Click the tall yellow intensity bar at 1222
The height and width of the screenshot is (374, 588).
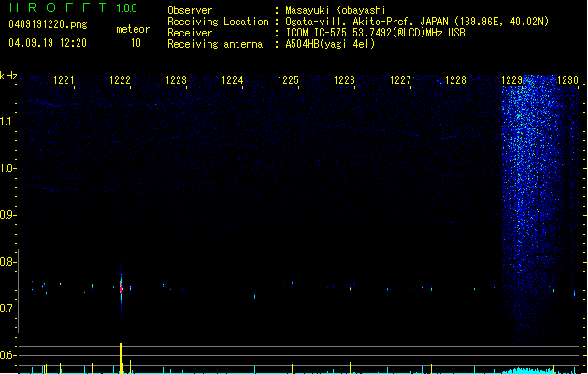click(x=122, y=358)
